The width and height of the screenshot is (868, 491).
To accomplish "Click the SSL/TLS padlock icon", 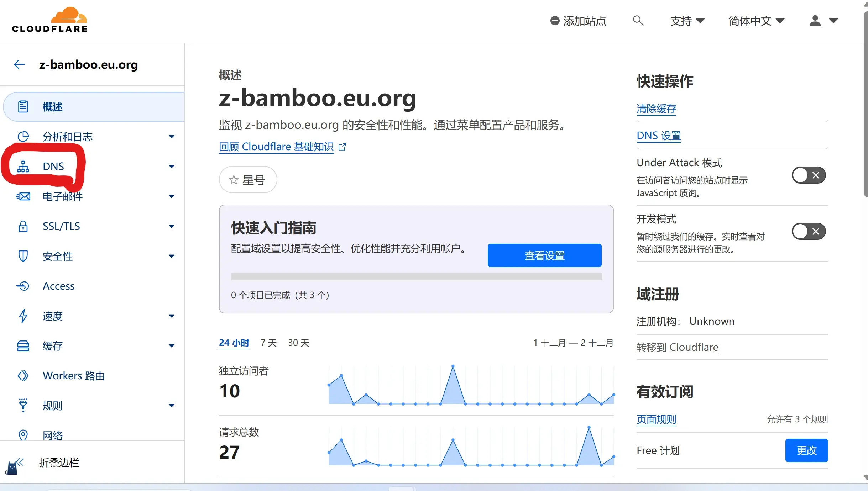I will pyautogui.click(x=23, y=226).
